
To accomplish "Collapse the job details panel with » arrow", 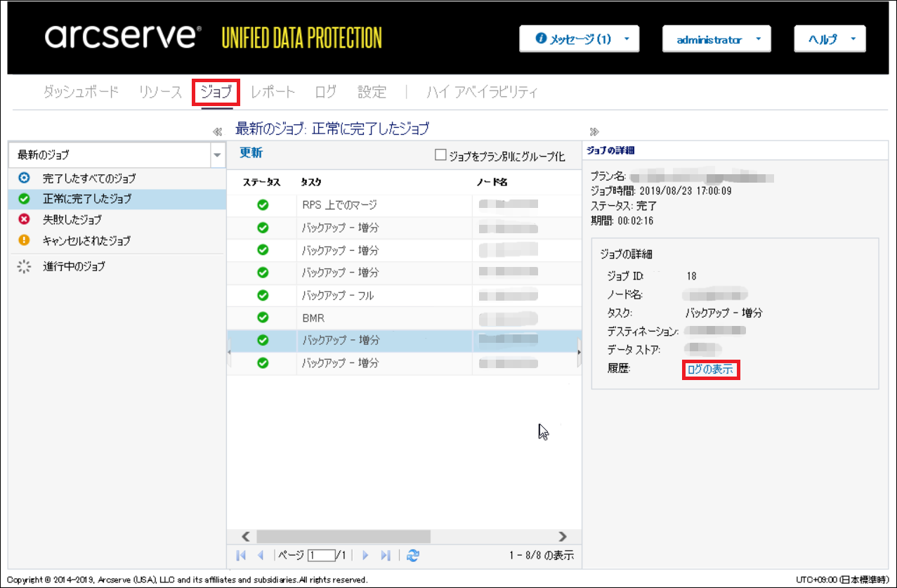I will (594, 131).
